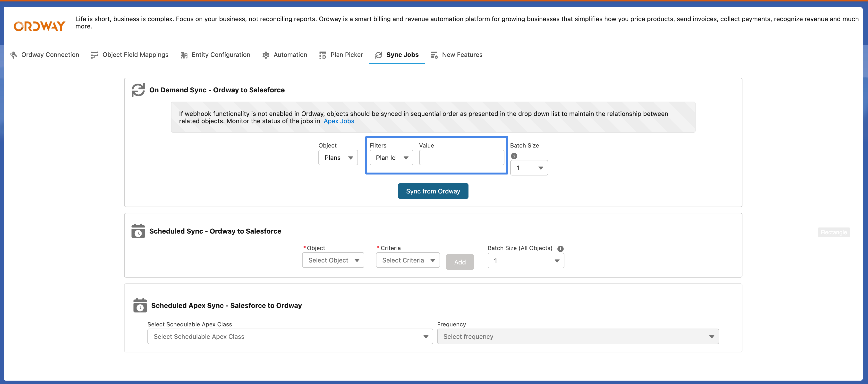This screenshot has height=384, width=868.
Task: Click the Automation gear icon
Action: (x=266, y=55)
